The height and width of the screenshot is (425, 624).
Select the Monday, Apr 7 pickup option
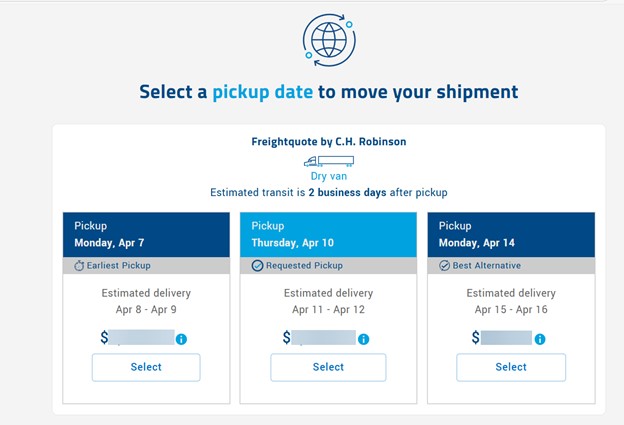click(x=146, y=367)
